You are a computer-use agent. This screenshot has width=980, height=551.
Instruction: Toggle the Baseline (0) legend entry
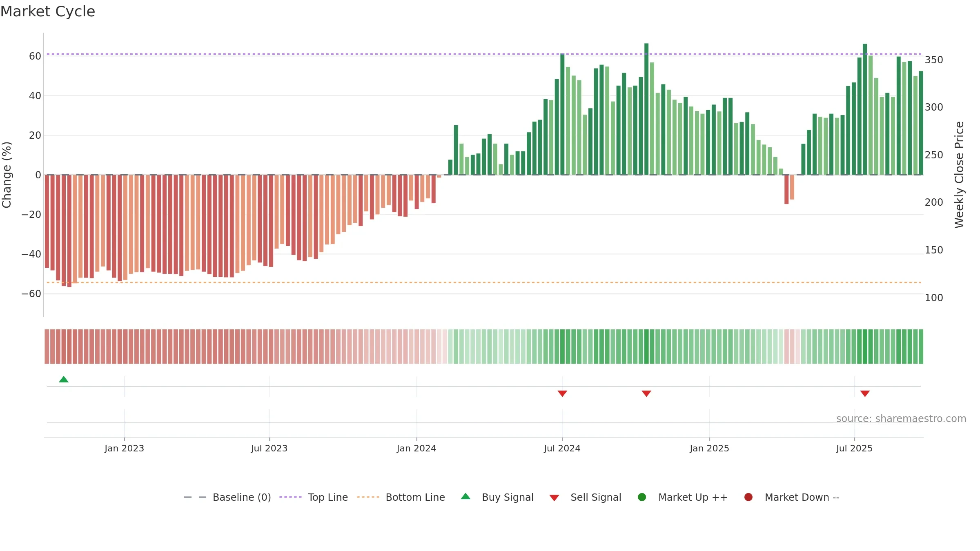coord(227,497)
